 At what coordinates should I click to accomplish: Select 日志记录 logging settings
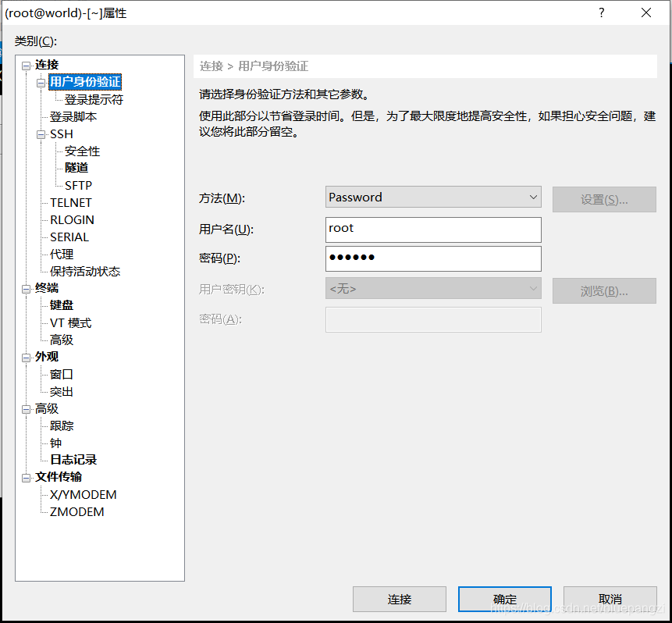pos(73,459)
